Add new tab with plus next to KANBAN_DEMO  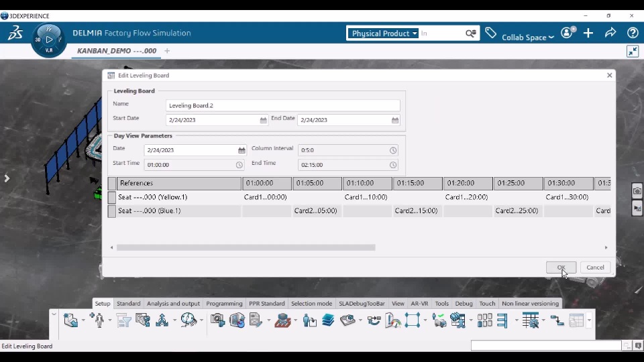click(167, 51)
